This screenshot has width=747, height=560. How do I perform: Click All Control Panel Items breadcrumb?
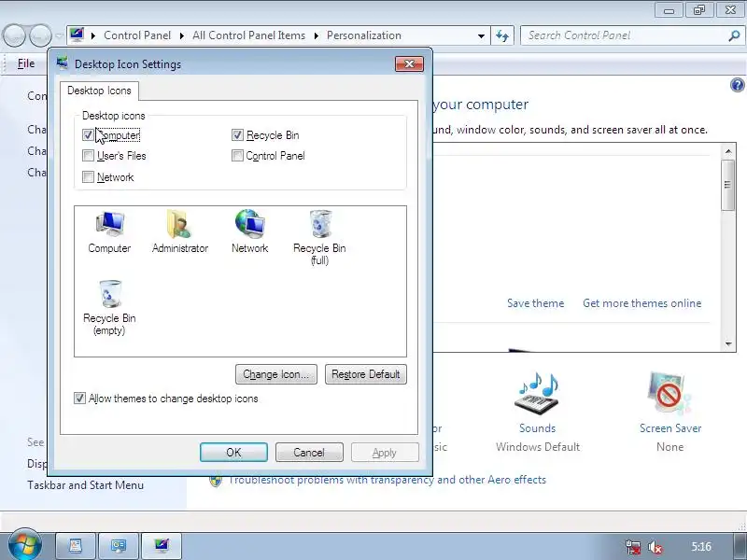248,35
